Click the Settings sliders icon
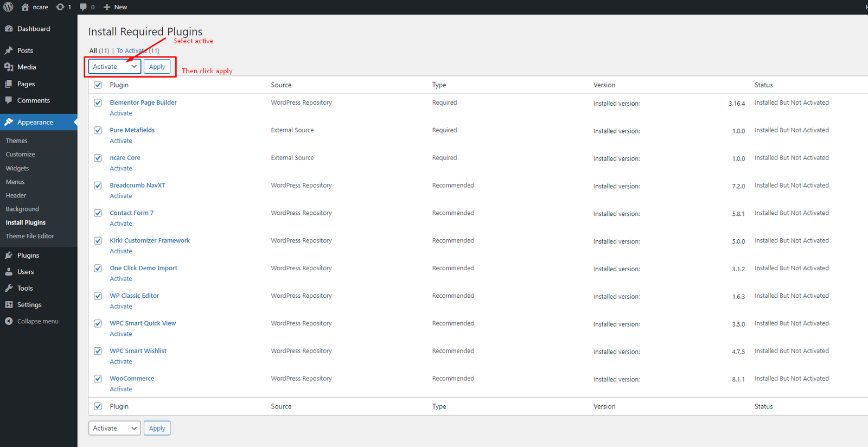This screenshot has width=868, height=447. [9, 305]
